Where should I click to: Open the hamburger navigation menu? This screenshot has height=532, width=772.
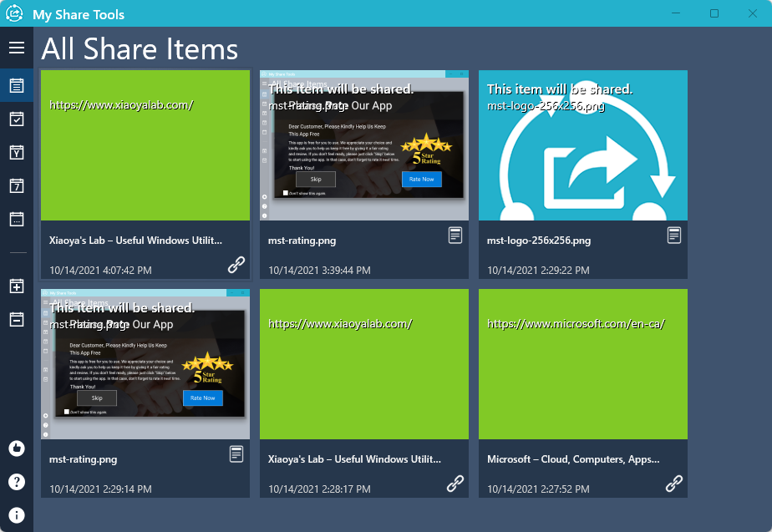[17, 48]
